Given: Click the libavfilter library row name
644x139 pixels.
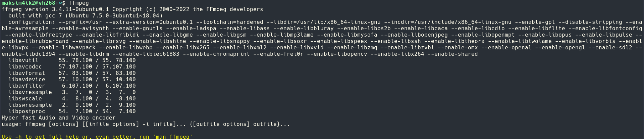Looking at the screenshot, I should (x=27, y=86).
